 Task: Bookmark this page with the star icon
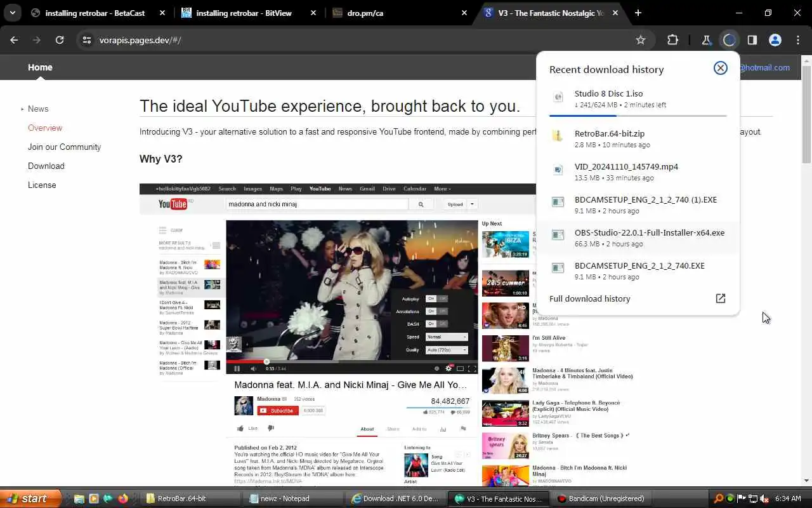pos(641,40)
